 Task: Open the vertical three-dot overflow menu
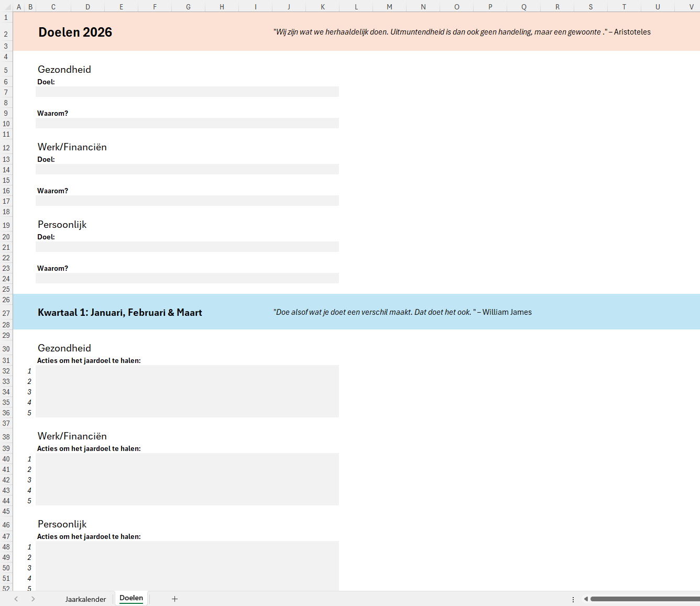573,599
